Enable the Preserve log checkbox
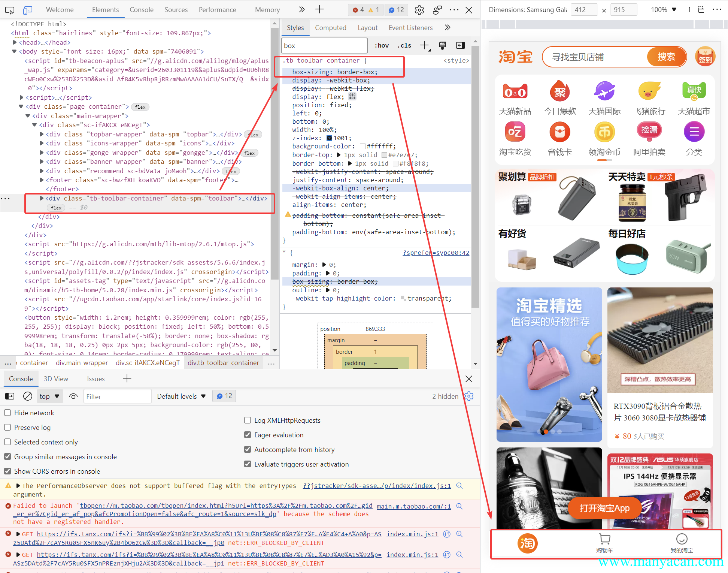Screen dimensions: 728x573 [x=7, y=428]
